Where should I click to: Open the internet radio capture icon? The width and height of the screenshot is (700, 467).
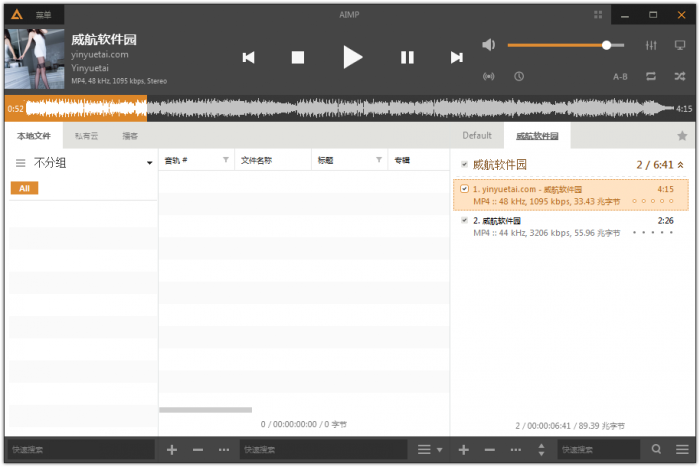click(489, 76)
